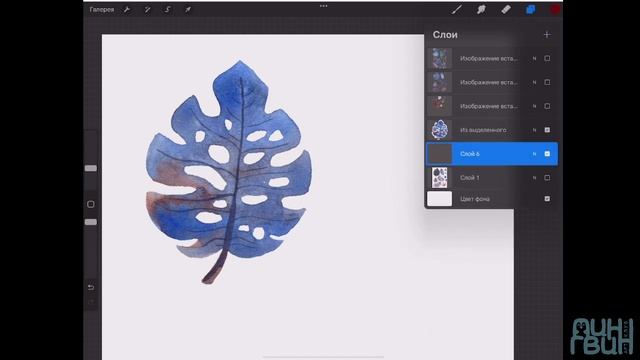The image size is (640, 360).
Task: Hide the Слой 6 layer
Action: click(547, 154)
